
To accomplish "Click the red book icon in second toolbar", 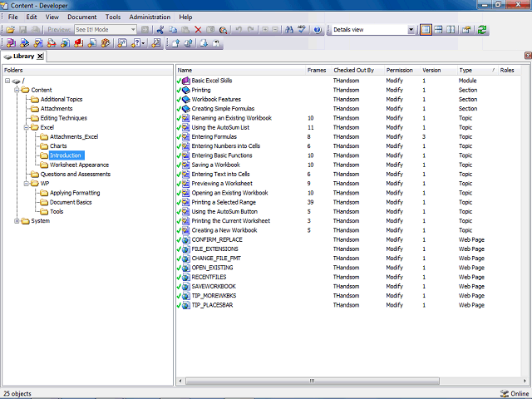I will point(79,43).
